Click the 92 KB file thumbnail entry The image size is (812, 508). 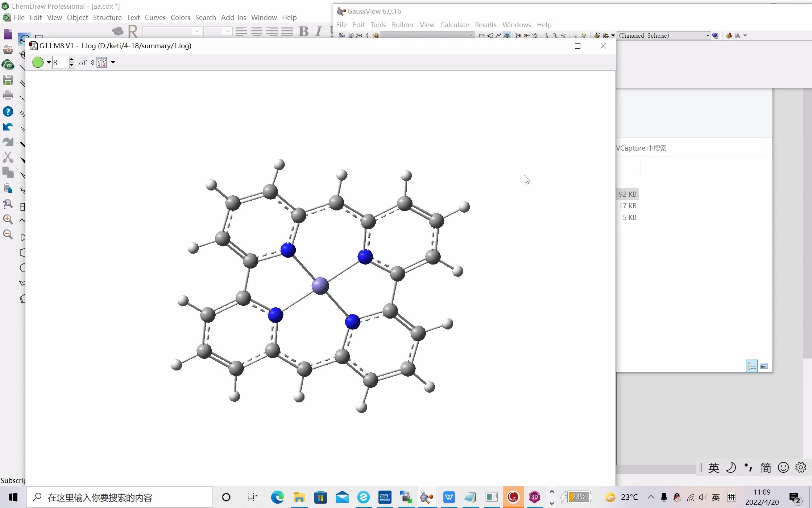627,194
